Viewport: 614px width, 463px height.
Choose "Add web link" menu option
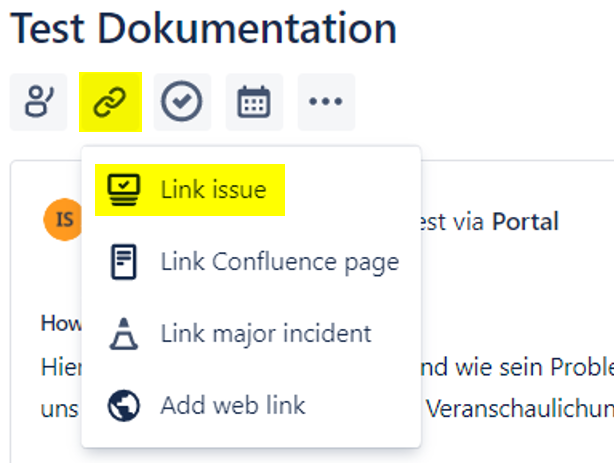tap(232, 405)
